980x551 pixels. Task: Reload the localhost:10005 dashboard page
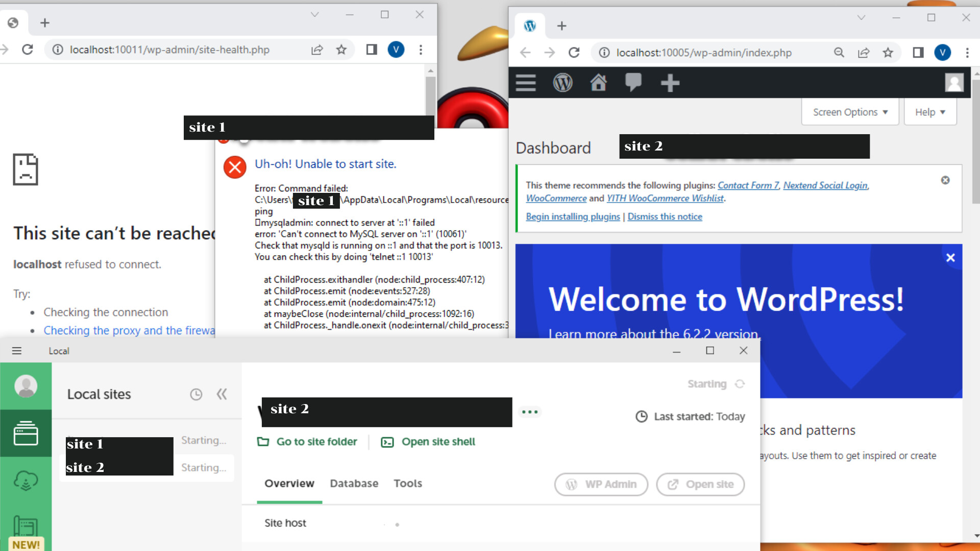tap(574, 53)
